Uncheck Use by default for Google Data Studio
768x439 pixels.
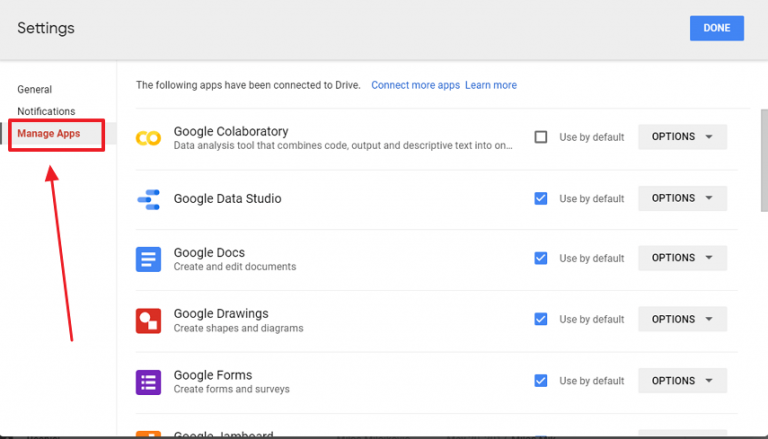tap(541, 198)
